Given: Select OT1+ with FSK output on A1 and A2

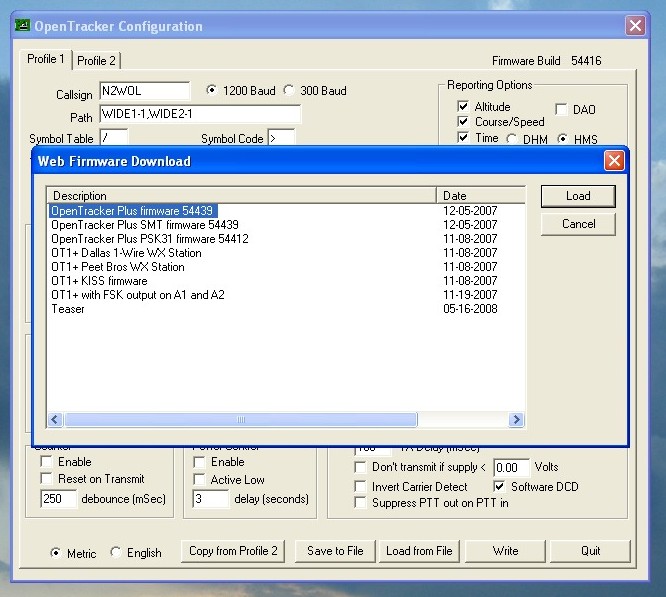Looking at the screenshot, I should pos(138,295).
